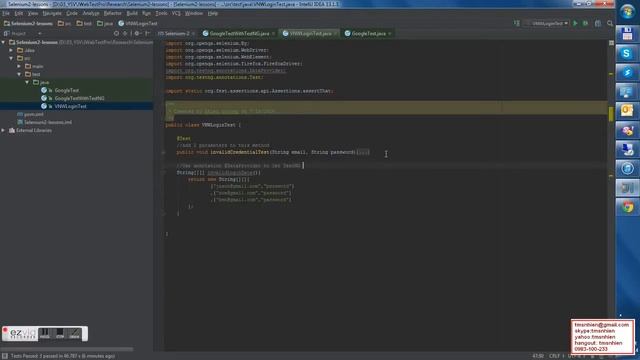
Task: Click the editor vertical scrollbar yellow marker
Action: pyautogui.click(x=611, y=114)
